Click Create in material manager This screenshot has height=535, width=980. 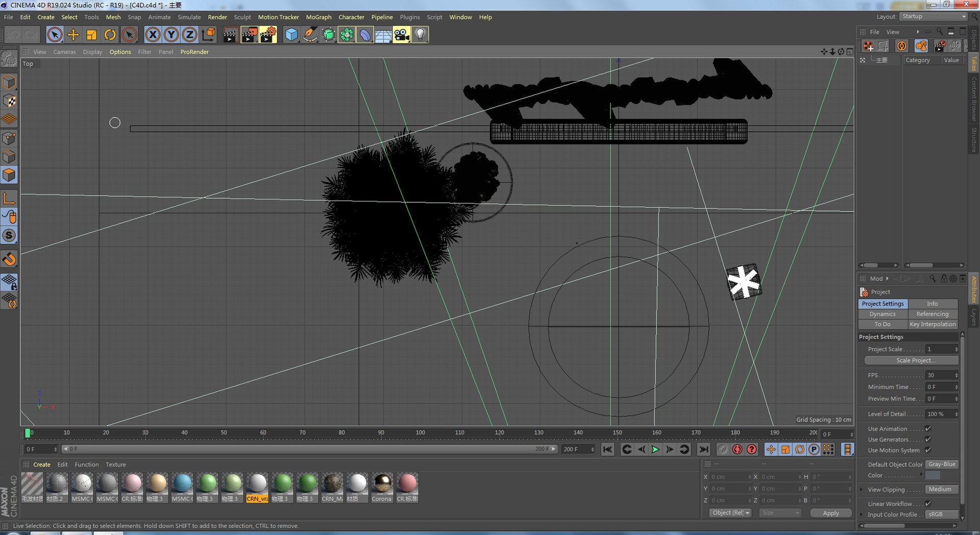coord(42,465)
